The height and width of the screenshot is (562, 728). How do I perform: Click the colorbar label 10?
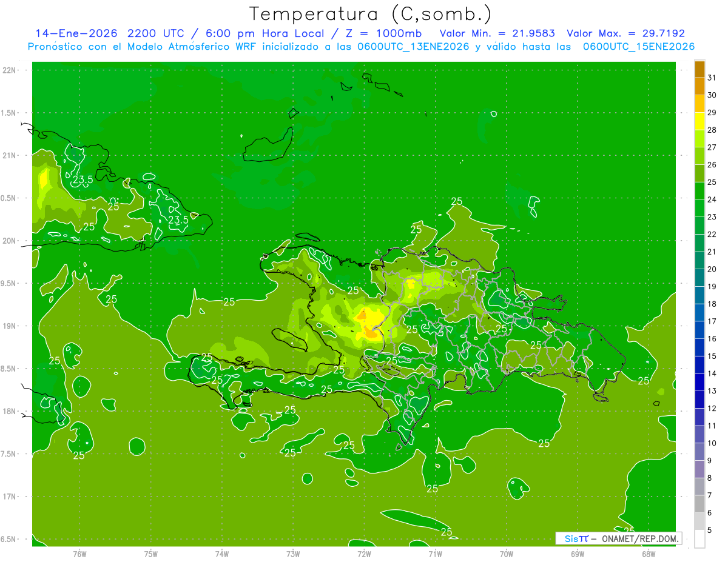712,443
